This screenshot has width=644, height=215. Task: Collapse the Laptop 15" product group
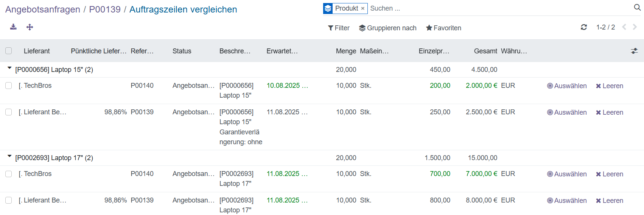[x=10, y=69]
